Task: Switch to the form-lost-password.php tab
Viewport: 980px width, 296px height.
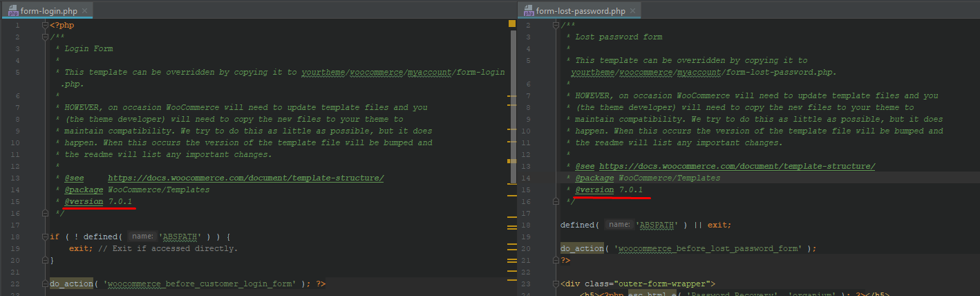Action: 580,10
